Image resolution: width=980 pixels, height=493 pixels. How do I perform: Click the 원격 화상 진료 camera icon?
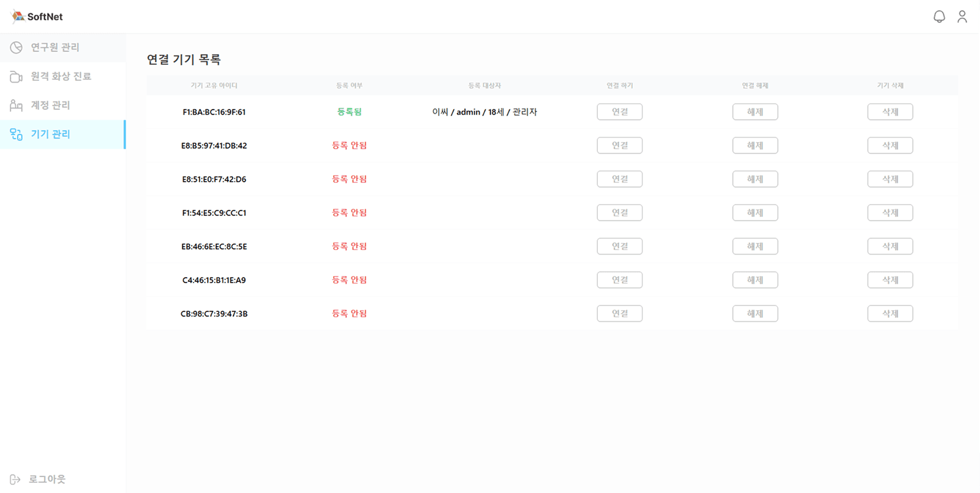pos(16,77)
